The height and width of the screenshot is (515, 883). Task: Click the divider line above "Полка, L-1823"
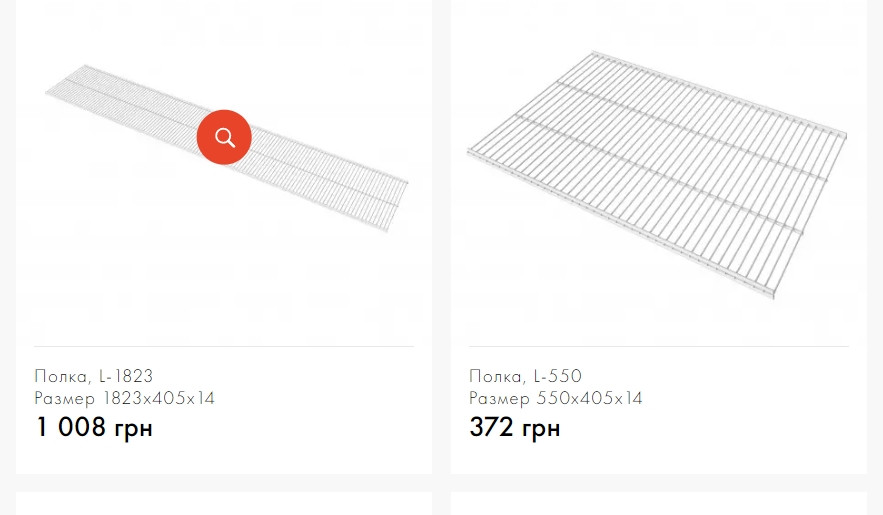pyautogui.click(x=224, y=346)
